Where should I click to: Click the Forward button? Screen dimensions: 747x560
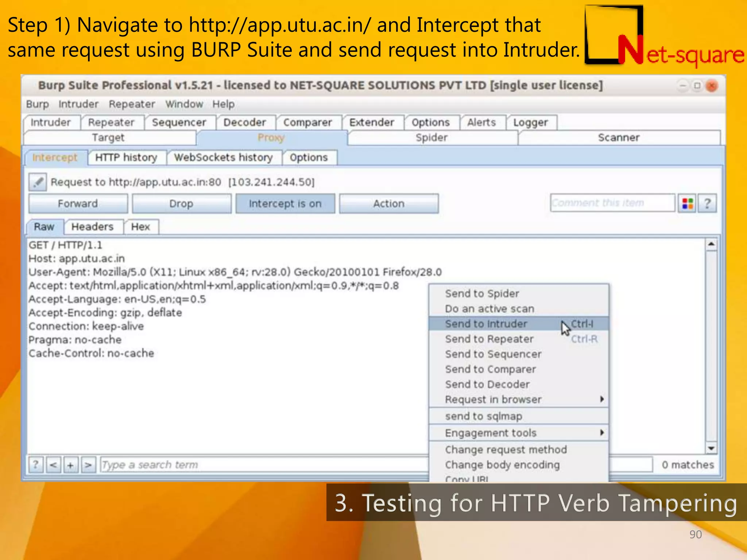[78, 203]
